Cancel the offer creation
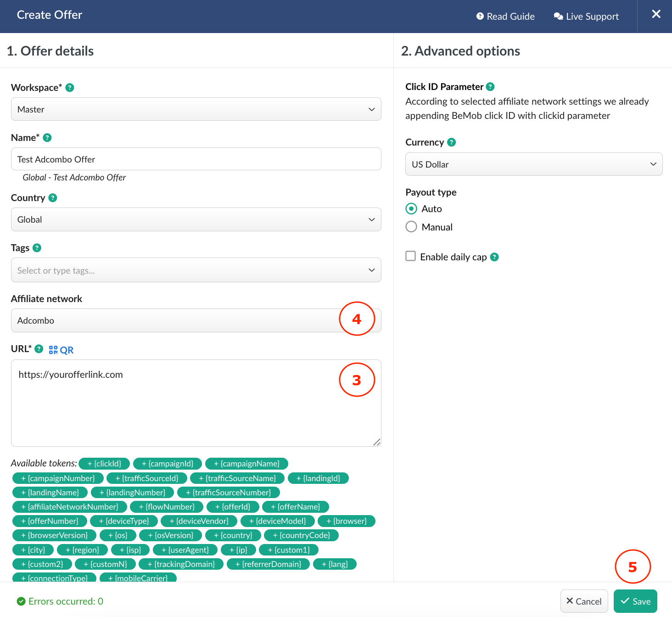This screenshot has width=672, height=617. coord(584,601)
